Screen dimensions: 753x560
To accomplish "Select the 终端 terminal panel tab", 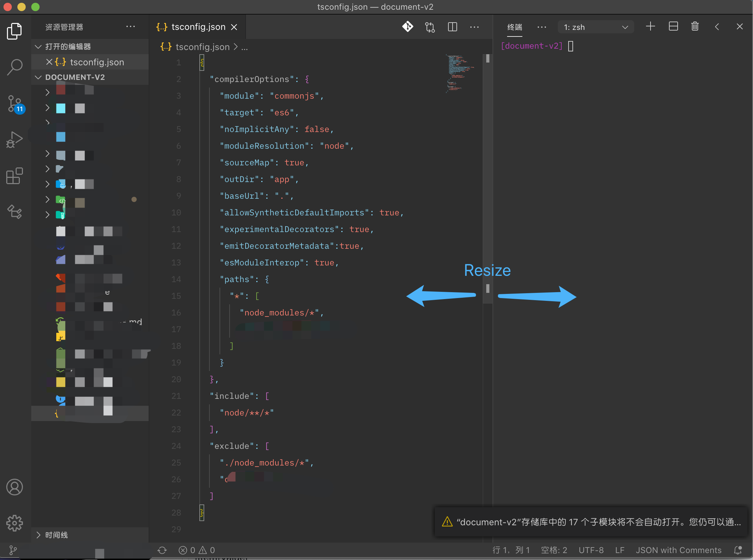I will 514,27.
